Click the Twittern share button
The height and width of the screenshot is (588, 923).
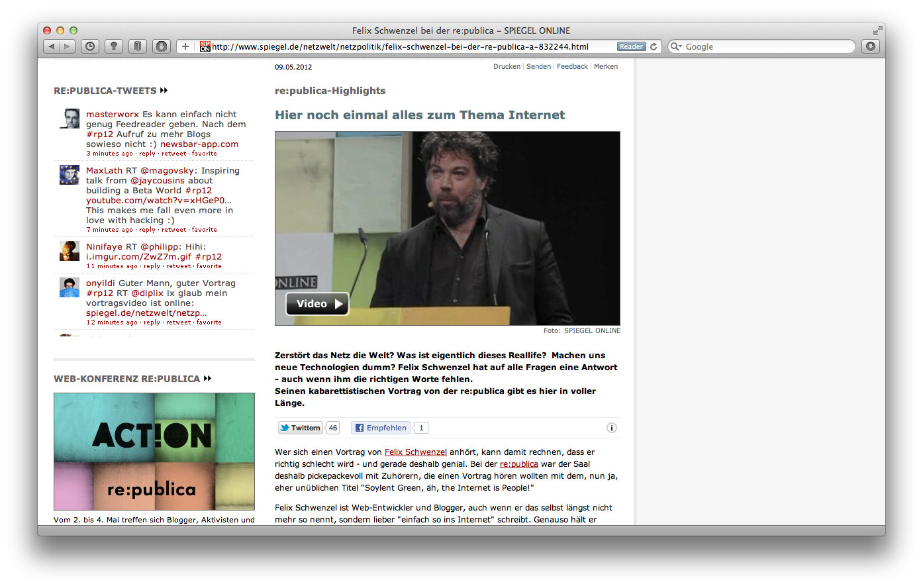tap(301, 428)
